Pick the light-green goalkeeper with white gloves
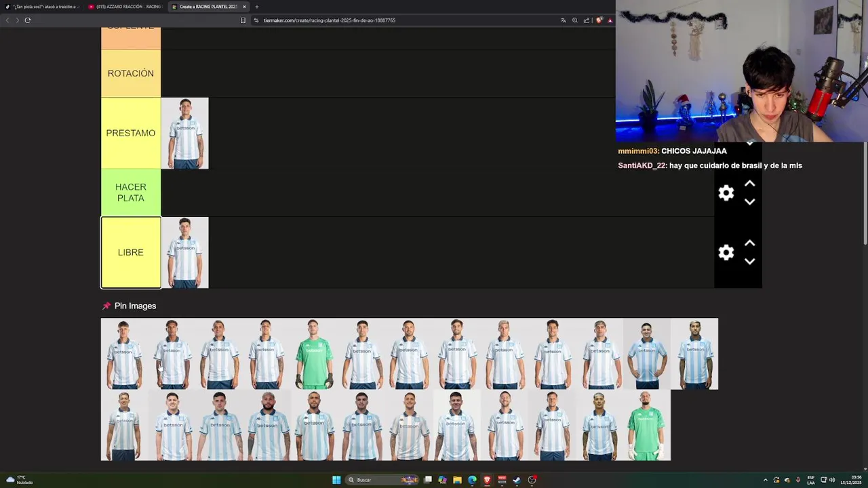The width and height of the screenshot is (868, 488). pyautogui.click(x=647, y=425)
